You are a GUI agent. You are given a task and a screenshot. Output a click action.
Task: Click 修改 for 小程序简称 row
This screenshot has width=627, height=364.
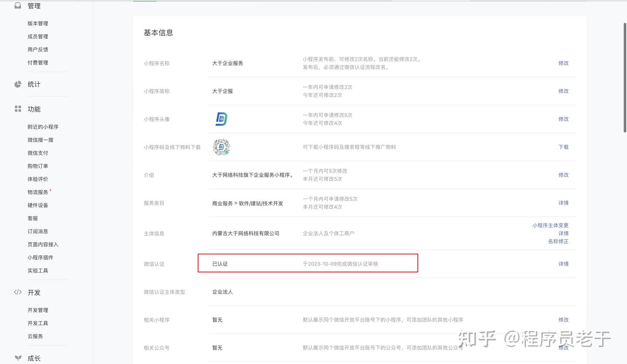[563, 91]
